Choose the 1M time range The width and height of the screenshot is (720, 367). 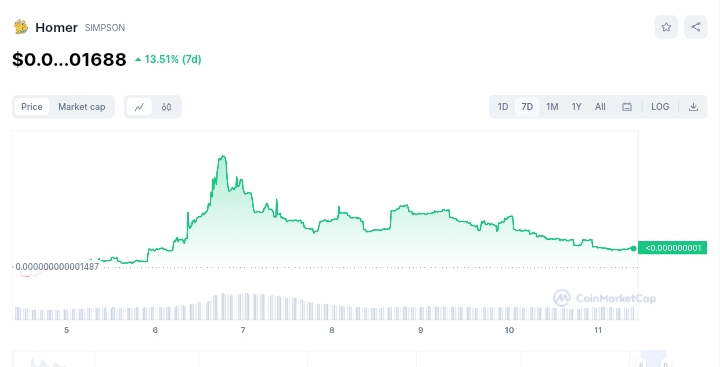[552, 107]
